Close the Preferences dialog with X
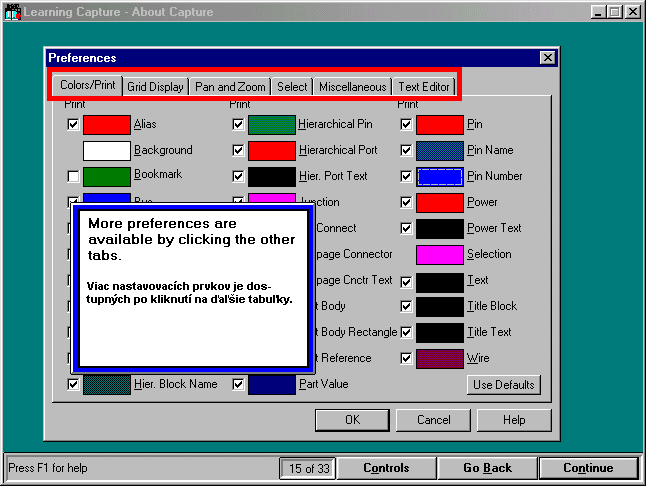Image resolution: width=646 pixels, height=486 pixels. pyautogui.click(x=547, y=58)
